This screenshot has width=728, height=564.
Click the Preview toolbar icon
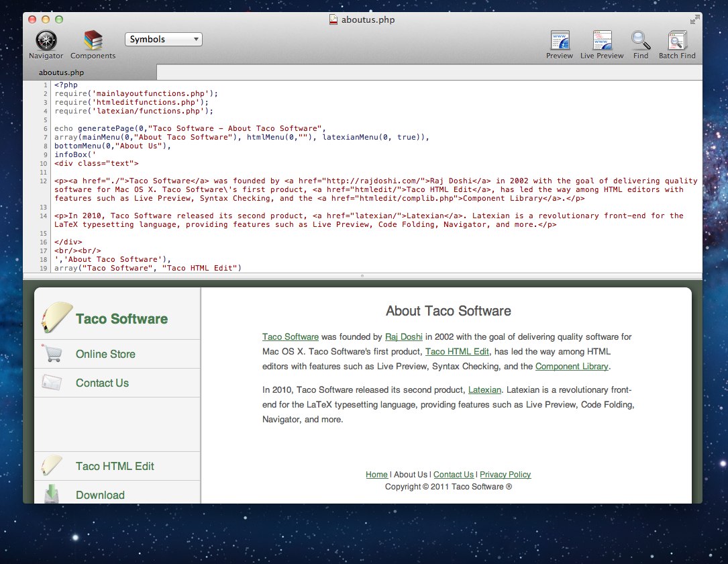coord(559,41)
